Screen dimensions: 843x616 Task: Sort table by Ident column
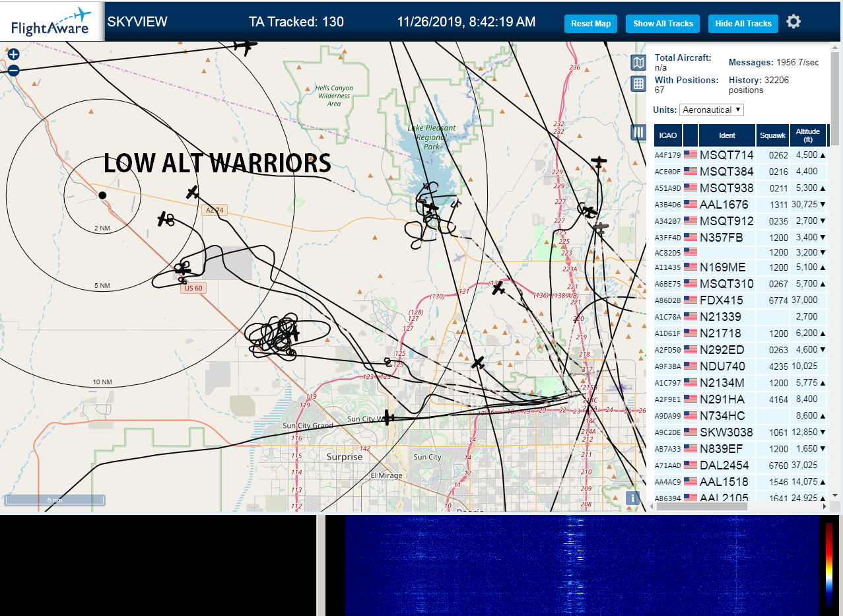click(727, 135)
